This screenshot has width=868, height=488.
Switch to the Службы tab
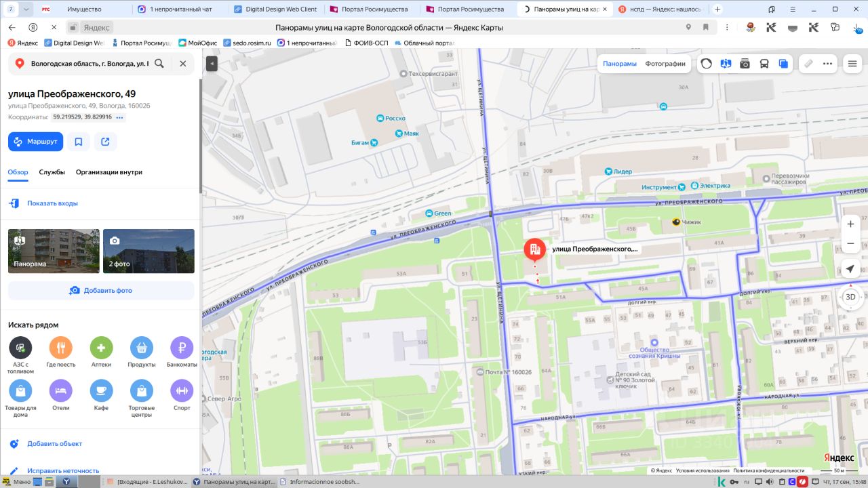(x=52, y=172)
